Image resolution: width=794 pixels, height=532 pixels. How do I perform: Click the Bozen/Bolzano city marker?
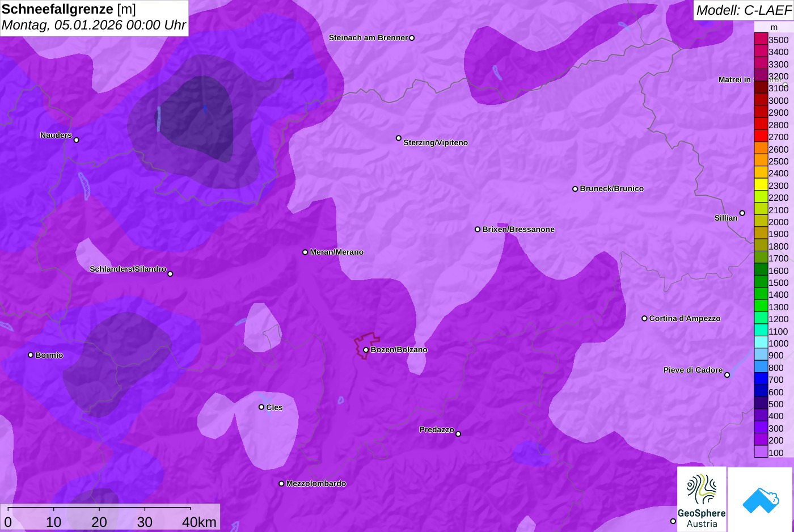pyautogui.click(x=366, y=350)
